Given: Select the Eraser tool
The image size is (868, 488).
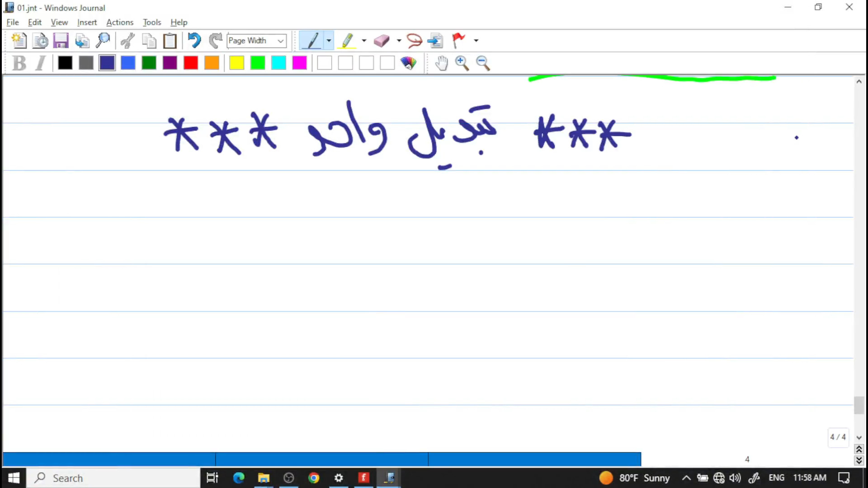Looking at the screenshot, I should coord(382,41).
